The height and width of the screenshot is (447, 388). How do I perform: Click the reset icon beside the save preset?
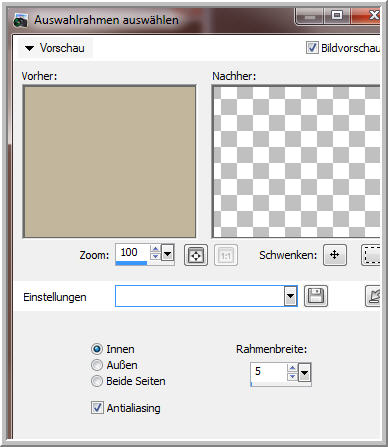[373, 296]
